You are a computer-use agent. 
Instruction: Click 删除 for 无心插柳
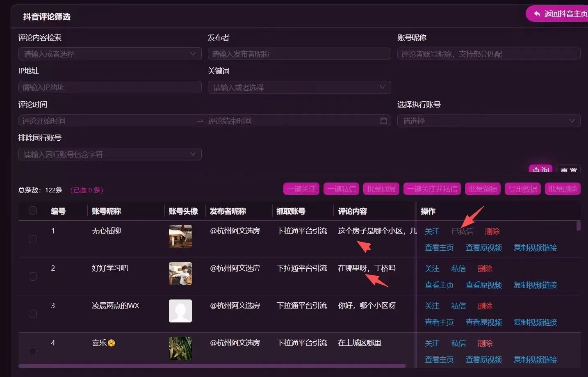point(492,231)
